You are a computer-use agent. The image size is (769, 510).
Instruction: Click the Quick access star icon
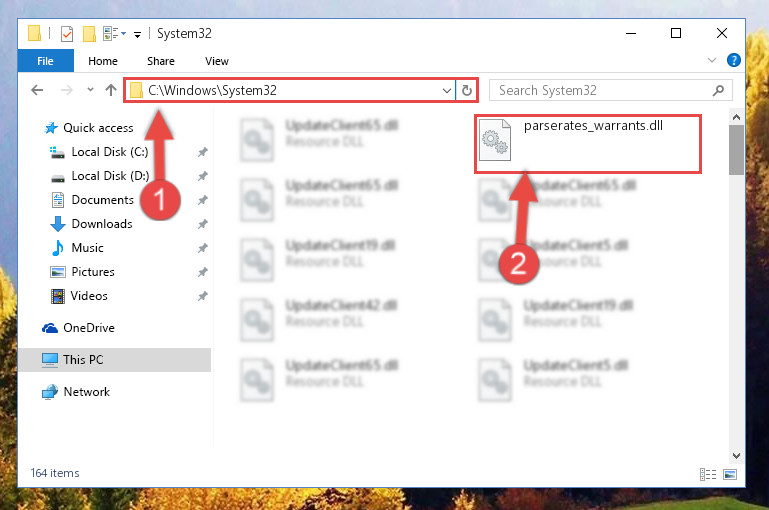tap(51, 128)
